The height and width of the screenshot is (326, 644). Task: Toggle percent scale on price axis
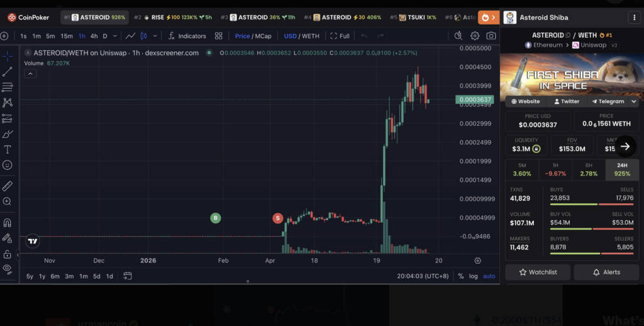(x=460, y=276)
